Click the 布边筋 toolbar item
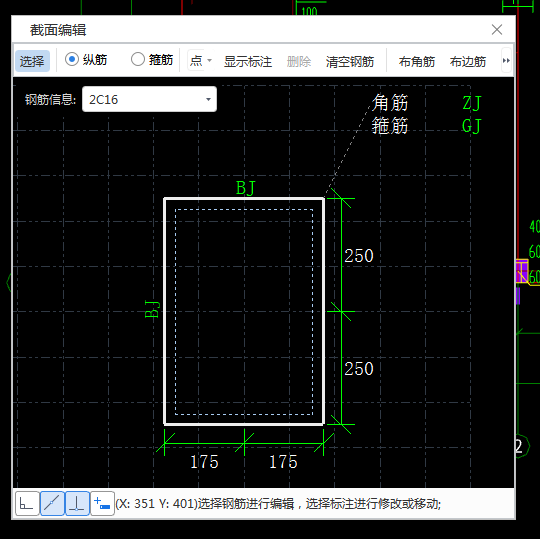 pos(468,62)
